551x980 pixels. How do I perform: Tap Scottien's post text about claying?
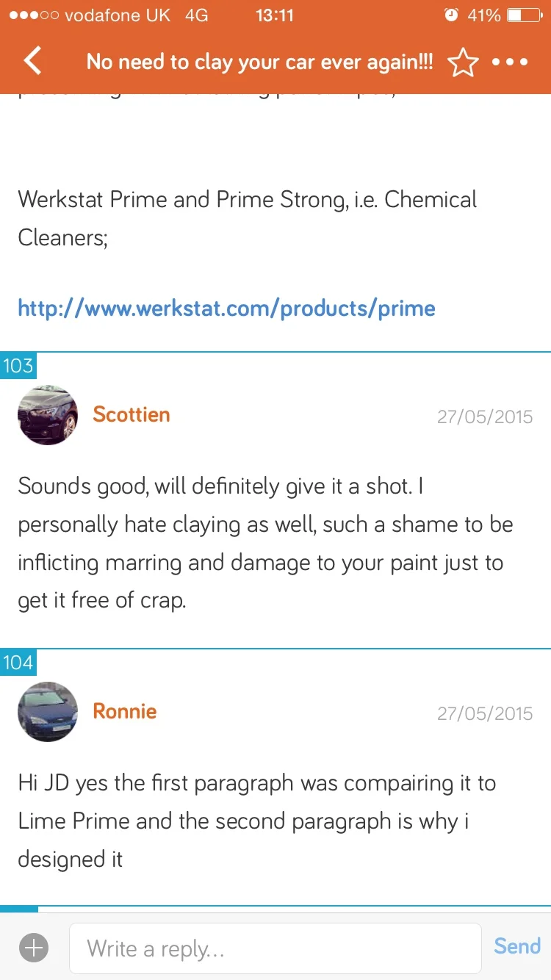(x=265, y=543)
